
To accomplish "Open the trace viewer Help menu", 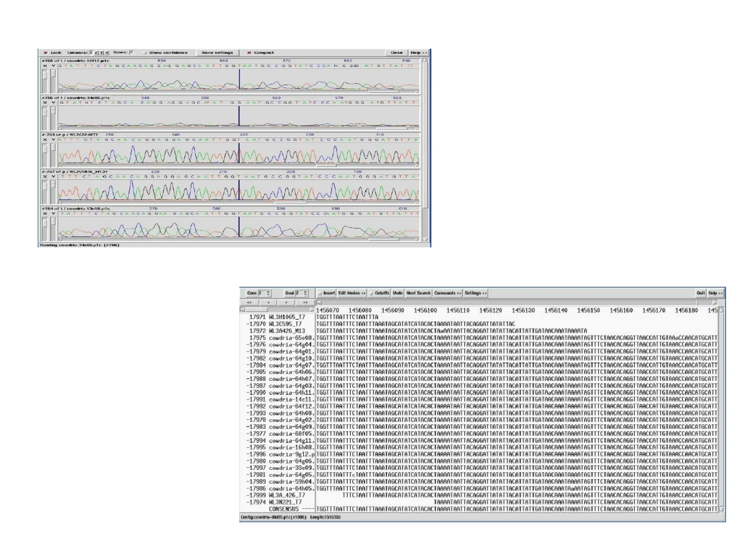I will click(x=418, y=53).
